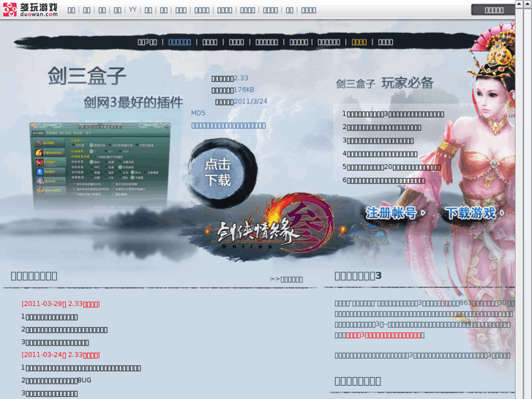532x399 pixels.
Task: Click the date value 2011/3/24
Action: (x=250, y=101)
